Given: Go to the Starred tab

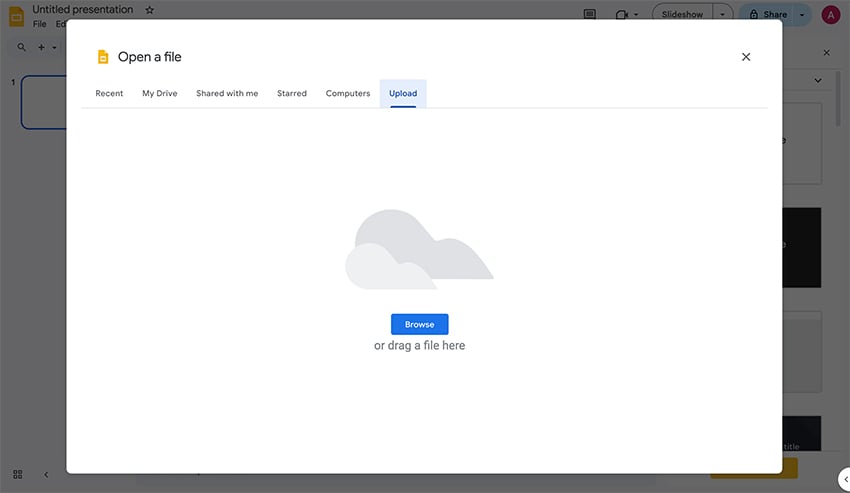Looking at the screenshot, I should [x=292, y=93].
